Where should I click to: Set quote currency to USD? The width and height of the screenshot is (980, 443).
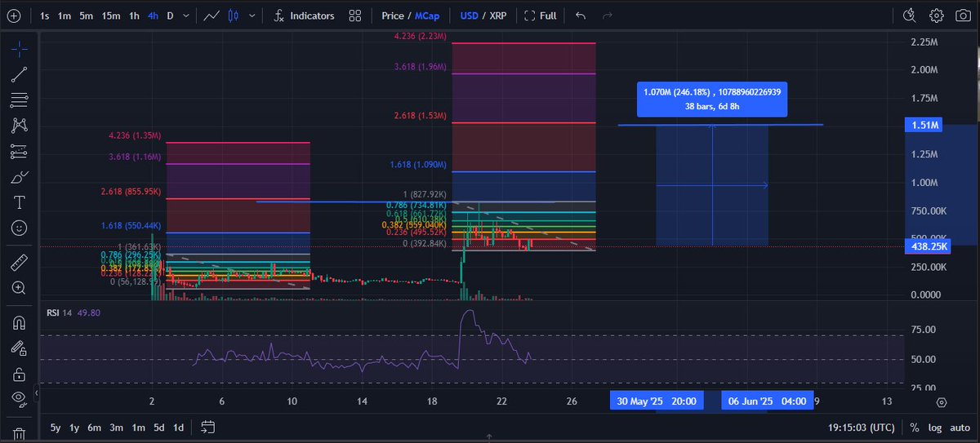pyautogui.click(x=470, y=16)
